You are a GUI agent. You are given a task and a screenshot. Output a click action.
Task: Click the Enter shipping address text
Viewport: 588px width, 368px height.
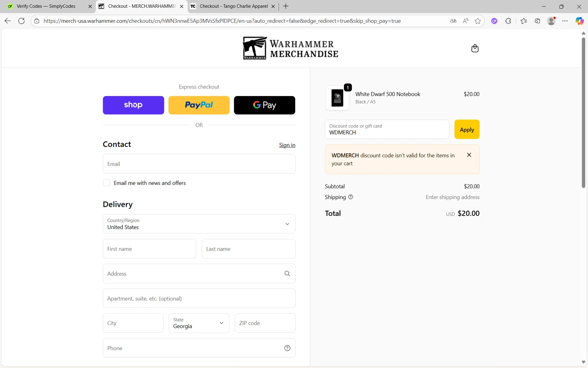coord(452,197)
